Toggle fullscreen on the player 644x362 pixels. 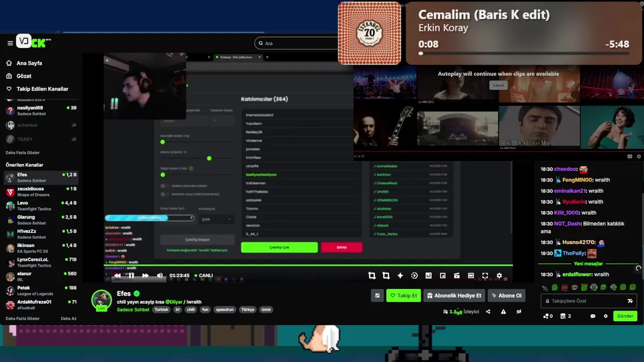(485, 276)
